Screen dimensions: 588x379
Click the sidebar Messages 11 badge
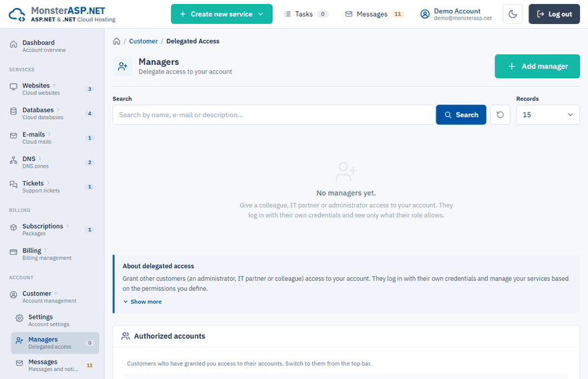click(x=90, y=365)
